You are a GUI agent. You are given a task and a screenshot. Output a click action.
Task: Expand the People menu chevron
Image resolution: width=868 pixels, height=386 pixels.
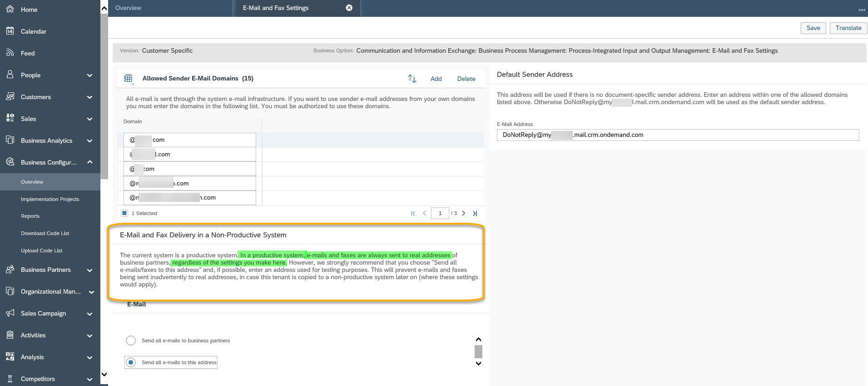coord(89,75)
